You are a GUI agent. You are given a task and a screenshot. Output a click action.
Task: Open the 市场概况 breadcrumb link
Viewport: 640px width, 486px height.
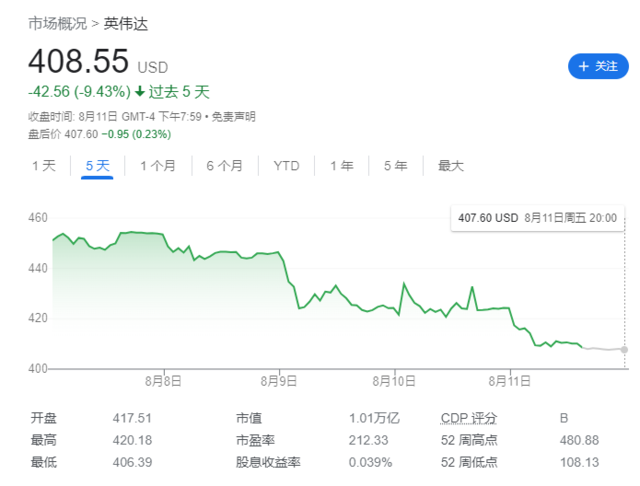[58, 24]
